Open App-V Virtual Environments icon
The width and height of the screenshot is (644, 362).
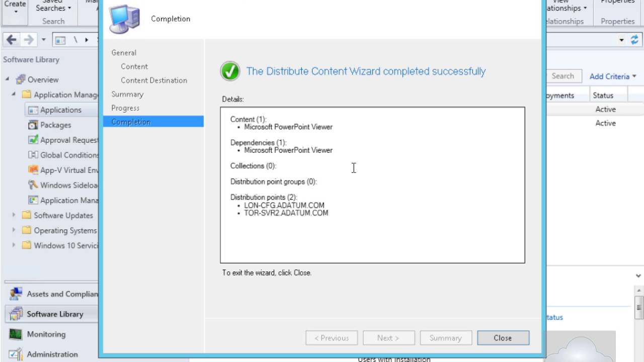click(33, 170)
